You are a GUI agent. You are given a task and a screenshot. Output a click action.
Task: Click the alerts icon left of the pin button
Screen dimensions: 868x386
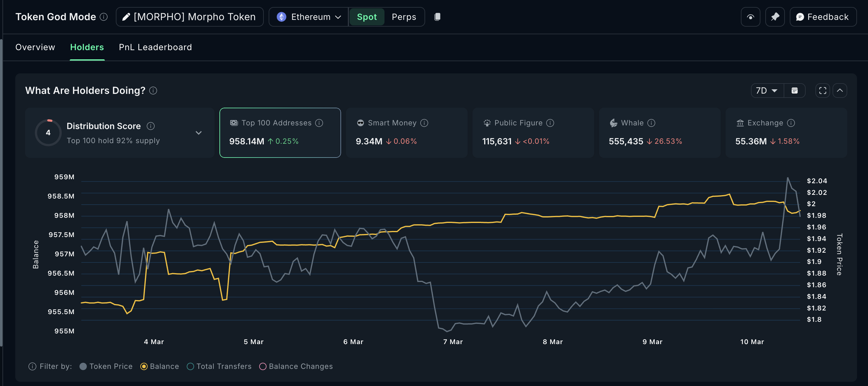point(750,17)
